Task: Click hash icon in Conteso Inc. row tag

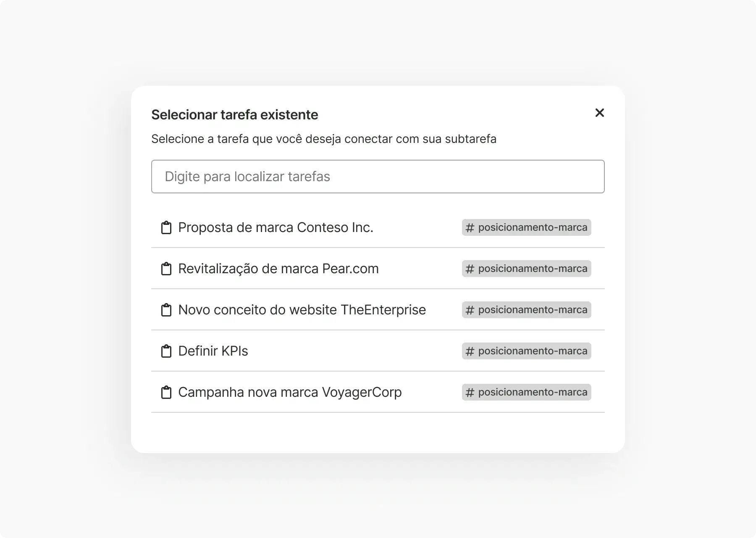Action: tap(470, 227)
